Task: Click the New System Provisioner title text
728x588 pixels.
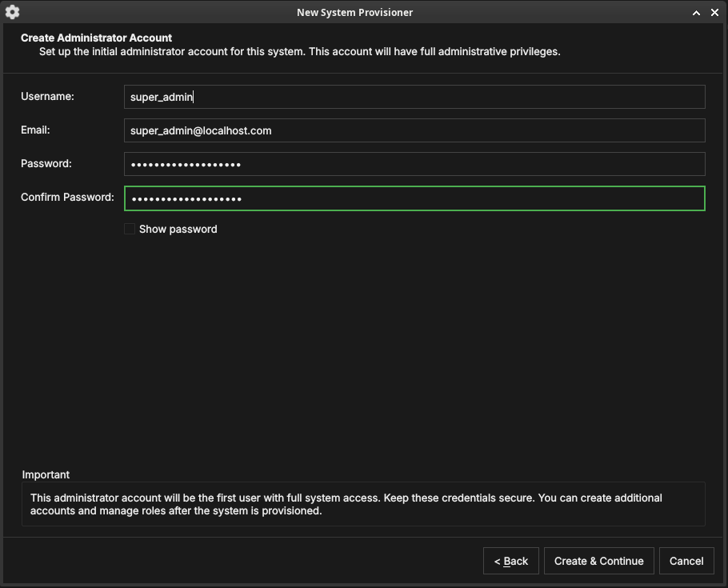Action: [x=354, y=13]
